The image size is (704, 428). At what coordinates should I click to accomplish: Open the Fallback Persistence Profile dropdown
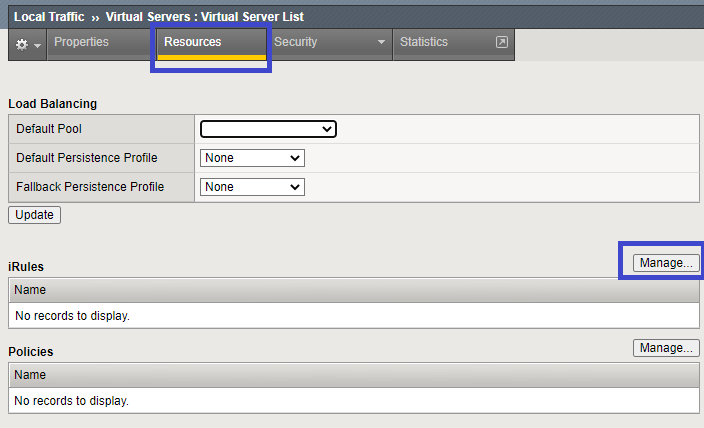252,187
